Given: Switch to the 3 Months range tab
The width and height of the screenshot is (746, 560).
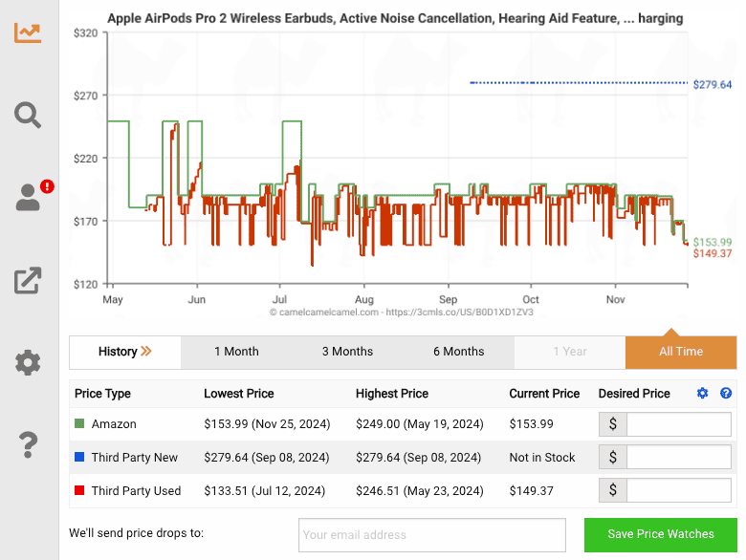Looking at the screenshot, I should coord(347,352).
